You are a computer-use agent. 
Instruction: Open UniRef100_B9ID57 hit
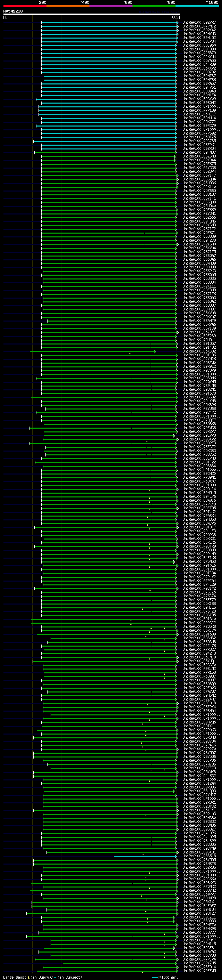tap(199, 343)
